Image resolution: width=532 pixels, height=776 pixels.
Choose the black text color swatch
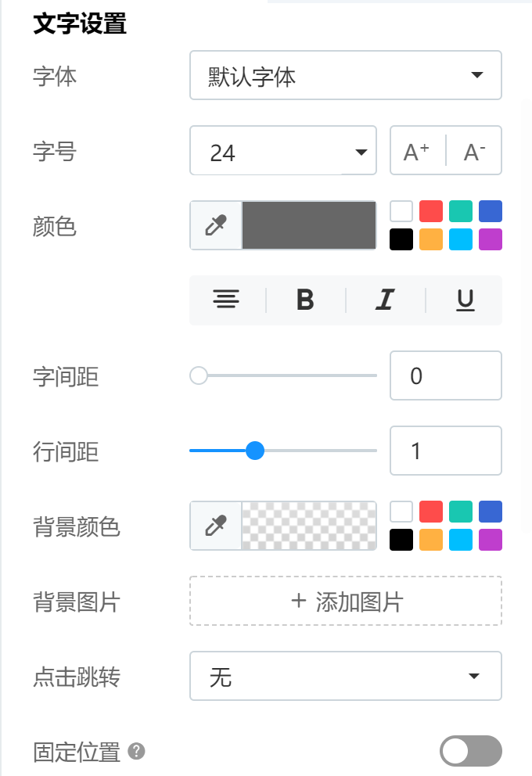[401, 239]
